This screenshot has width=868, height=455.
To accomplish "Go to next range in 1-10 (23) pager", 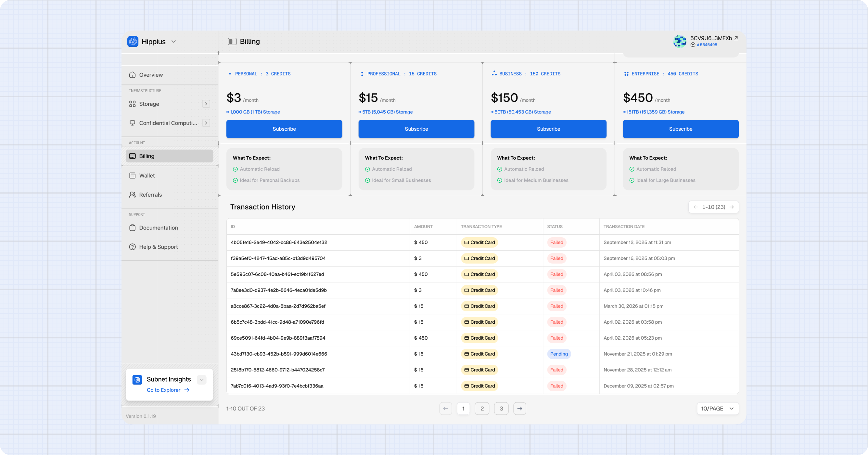I will [732, 207].
